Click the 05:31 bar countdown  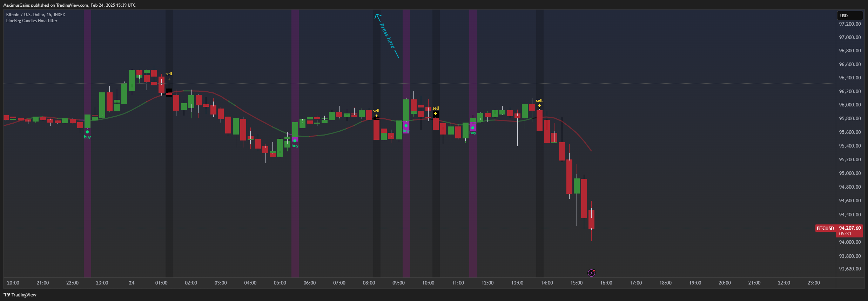[x=845, y=234]
